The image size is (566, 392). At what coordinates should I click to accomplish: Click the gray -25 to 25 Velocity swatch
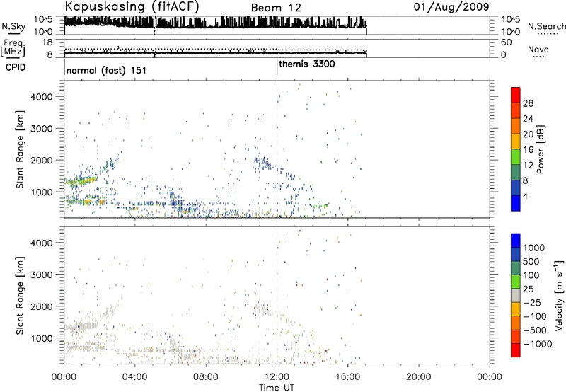tap(516, 295)
